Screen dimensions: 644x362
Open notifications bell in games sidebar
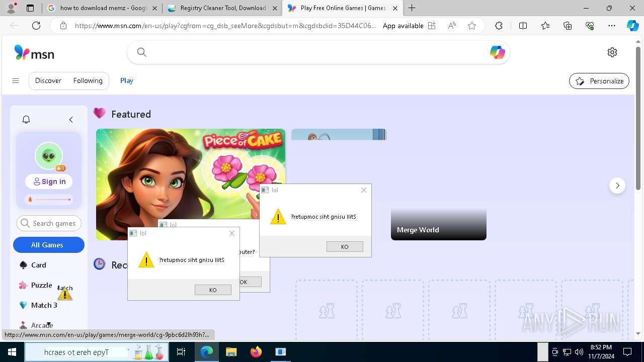click(x=26, y=120)
